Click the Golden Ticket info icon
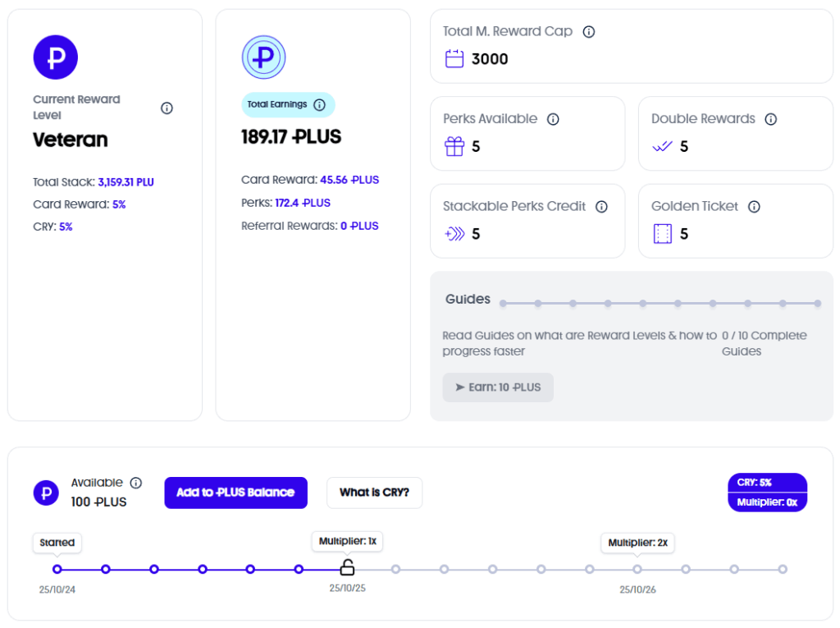The height and width of the screenshot is (628, 840). click(754, 207)
